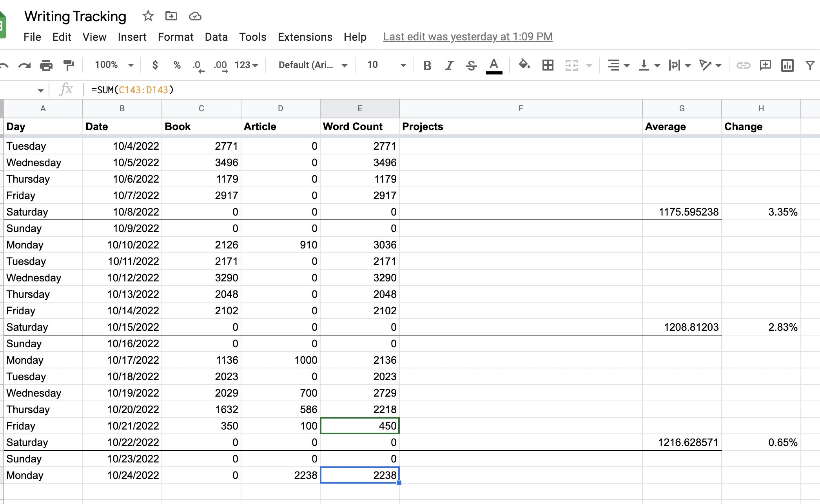The width and height of the screenshot is (820, 504).
Task: Select column C header
Action: (201, 109)
